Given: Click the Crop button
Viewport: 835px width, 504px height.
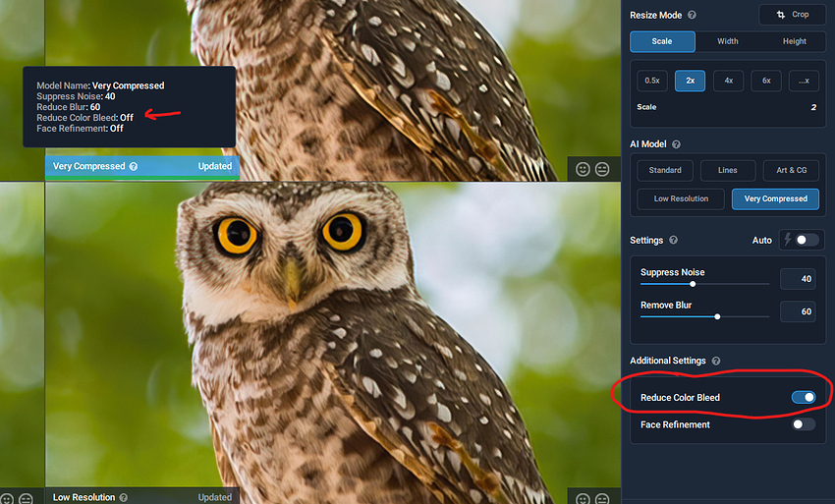Looking at the screenshot, I should [792, 15].
